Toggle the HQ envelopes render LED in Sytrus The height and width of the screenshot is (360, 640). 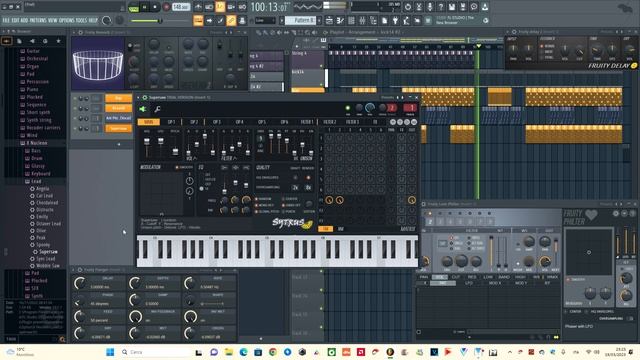(x=308, y=178)
